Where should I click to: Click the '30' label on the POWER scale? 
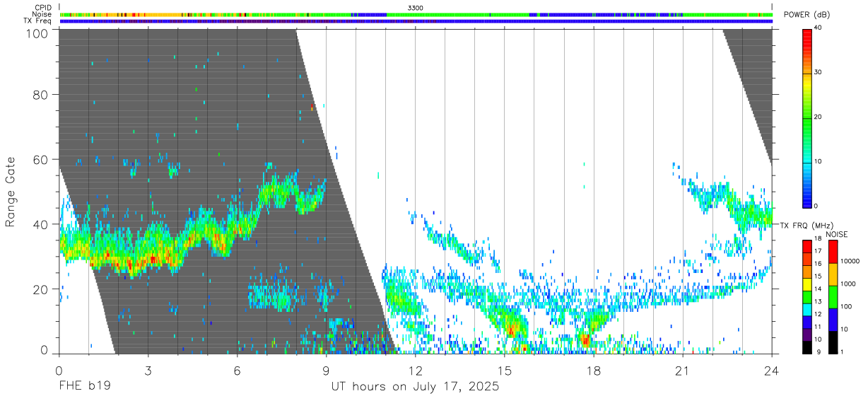[818, 72]
